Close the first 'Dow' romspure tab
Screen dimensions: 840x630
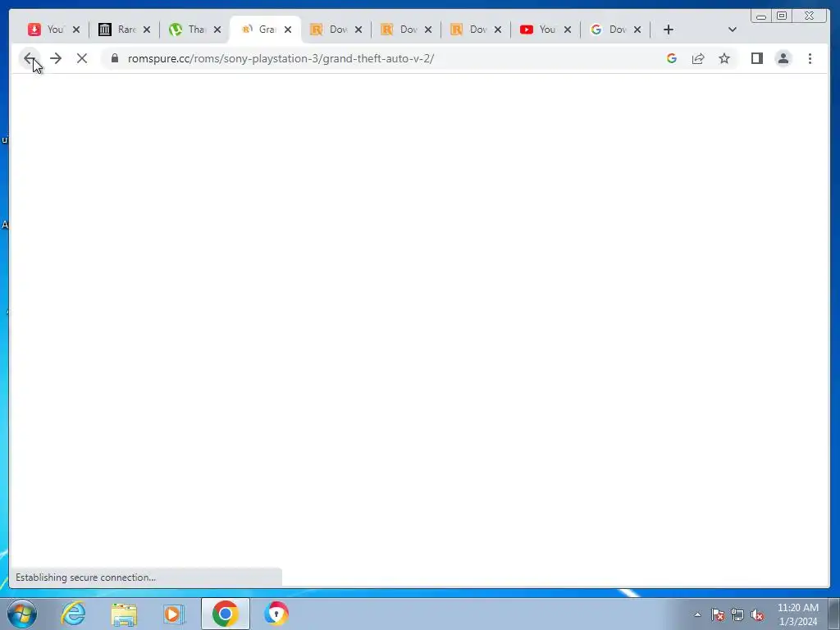(358, 30)
